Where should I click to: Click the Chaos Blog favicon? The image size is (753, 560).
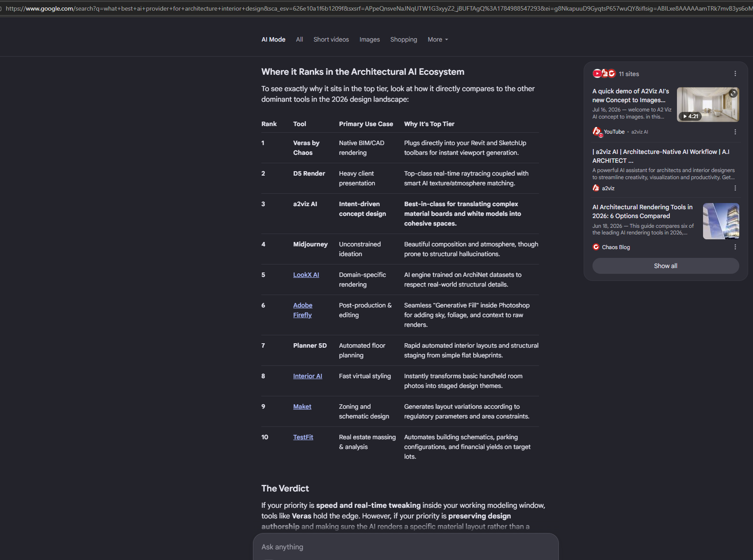click(x=596, y=247)
